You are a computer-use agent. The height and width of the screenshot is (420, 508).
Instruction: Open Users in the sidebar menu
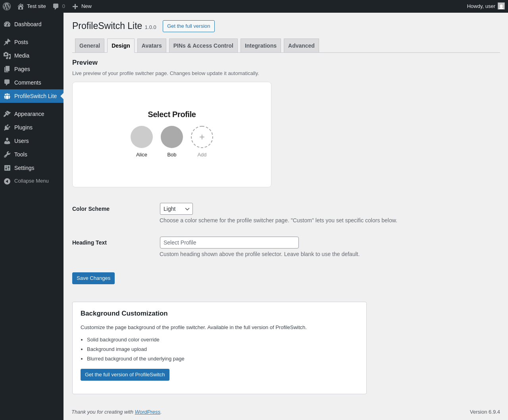coord(32,141)
